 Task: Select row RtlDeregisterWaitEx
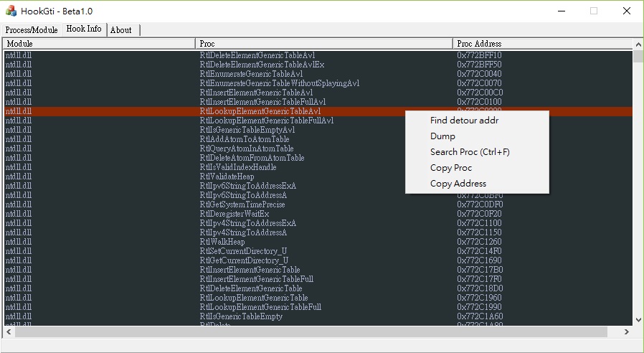pos(318,214)
